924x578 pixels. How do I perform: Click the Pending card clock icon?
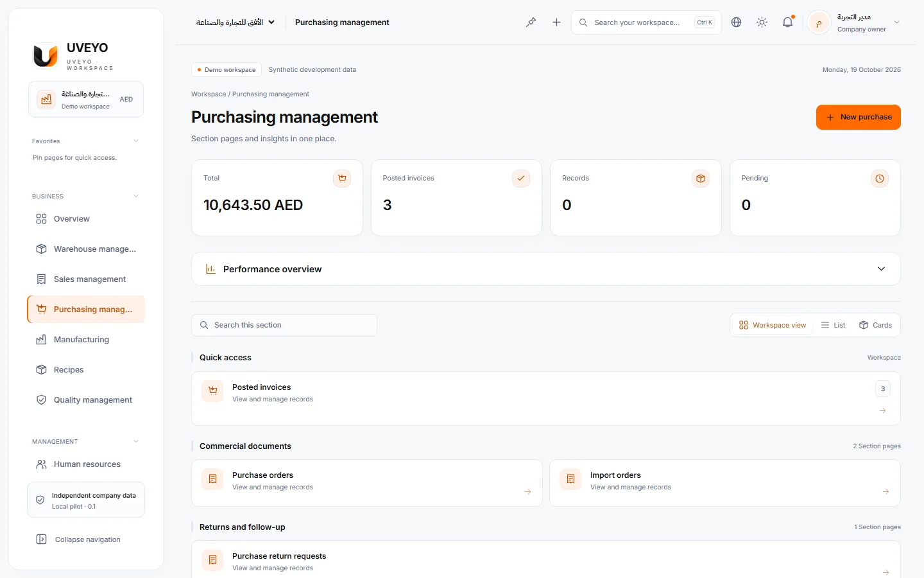point(880,179)
